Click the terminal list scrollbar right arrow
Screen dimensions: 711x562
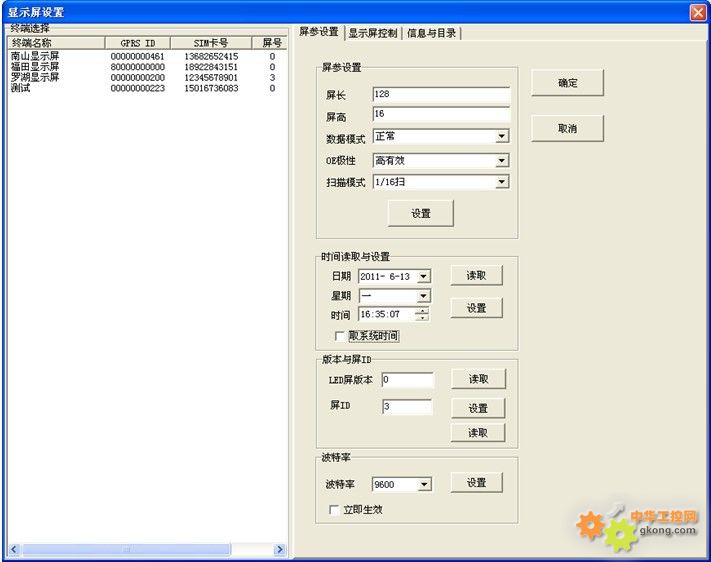(x=280, y=549)
